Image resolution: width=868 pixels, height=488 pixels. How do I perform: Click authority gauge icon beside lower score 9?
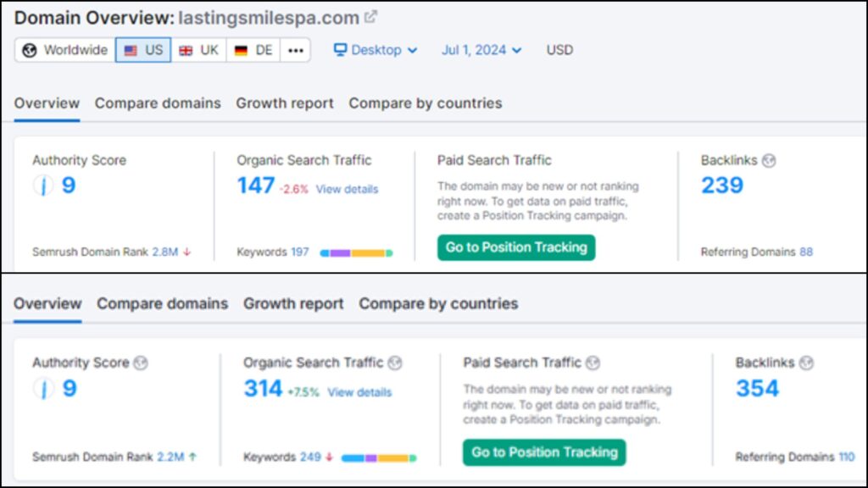coord(43,388)
